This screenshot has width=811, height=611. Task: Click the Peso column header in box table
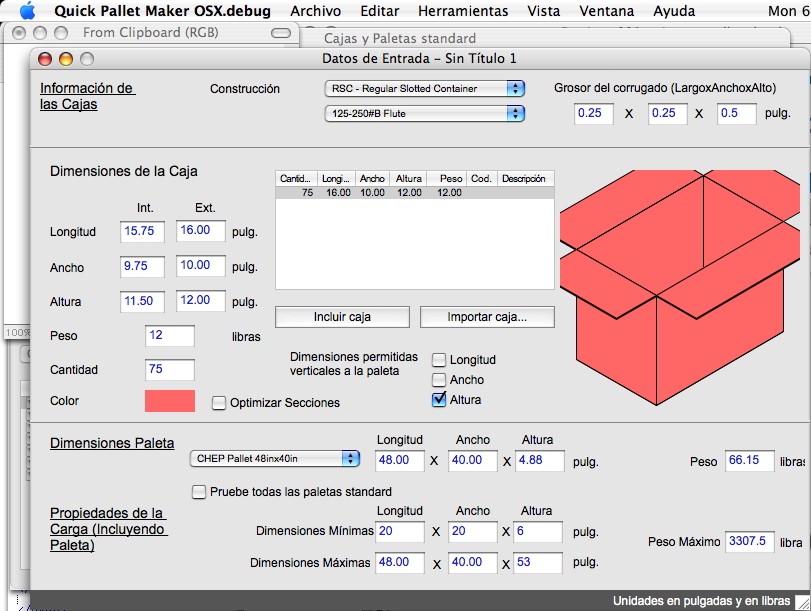[447, 178]
